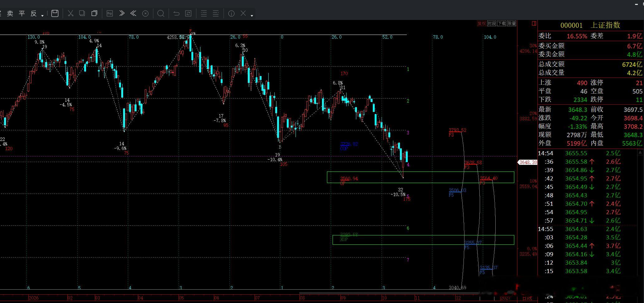Toggle the 时段 period button
This screenshot has height=303, width=644.
(x=492, y=23)
